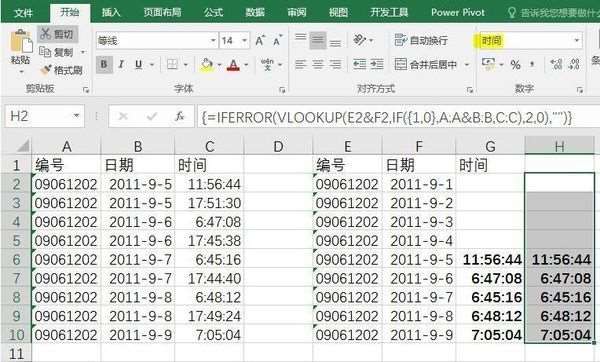
Task: Click the Paste (粘贴) clipboard icon
Action: [x=21, y=41]
